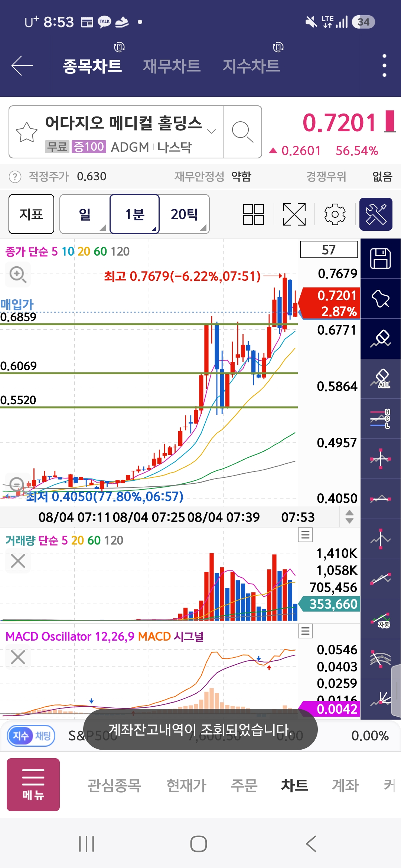
Task: Go back with the top-left arrow
Action: tap(22, 66)
